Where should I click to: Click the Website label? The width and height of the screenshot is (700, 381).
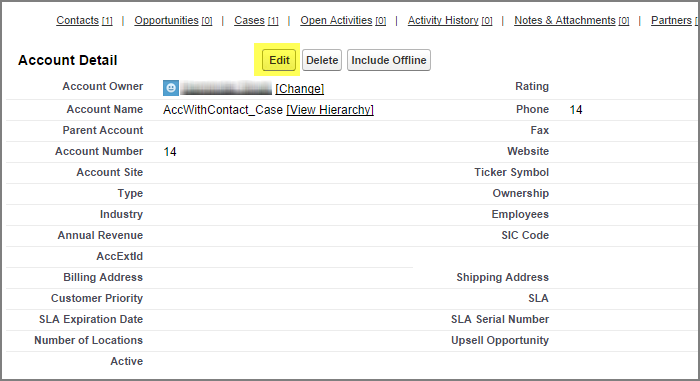pos(528,151)
